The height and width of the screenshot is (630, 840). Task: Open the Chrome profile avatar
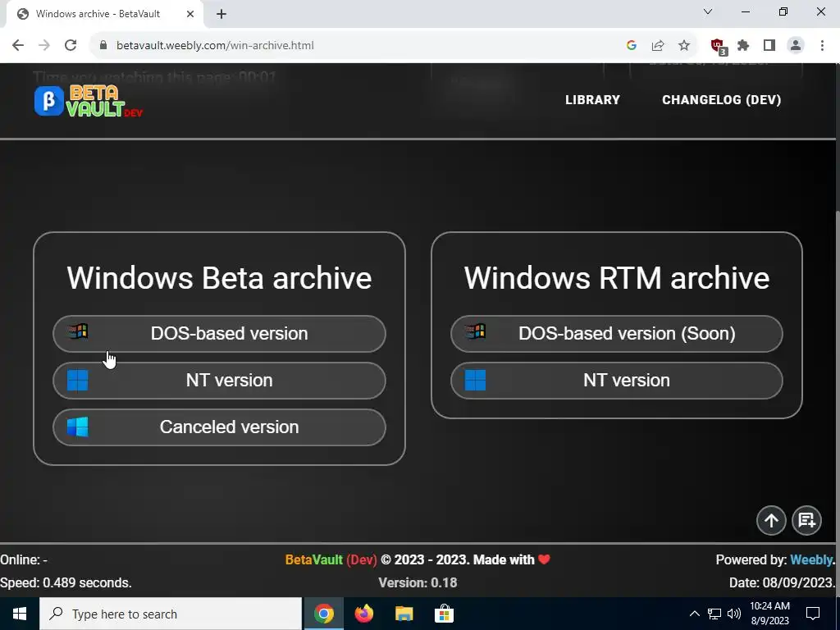click(x=796, y=46)
